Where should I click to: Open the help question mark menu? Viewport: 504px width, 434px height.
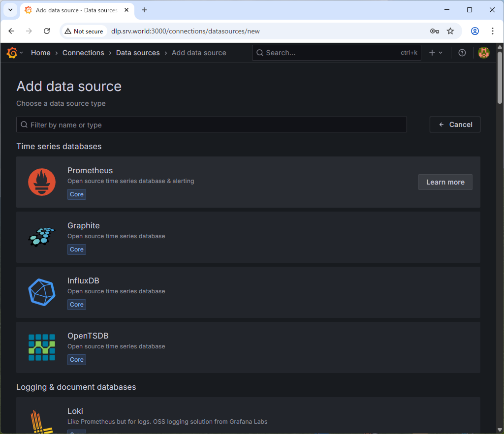pyautogui.click(x=462, y=53)
